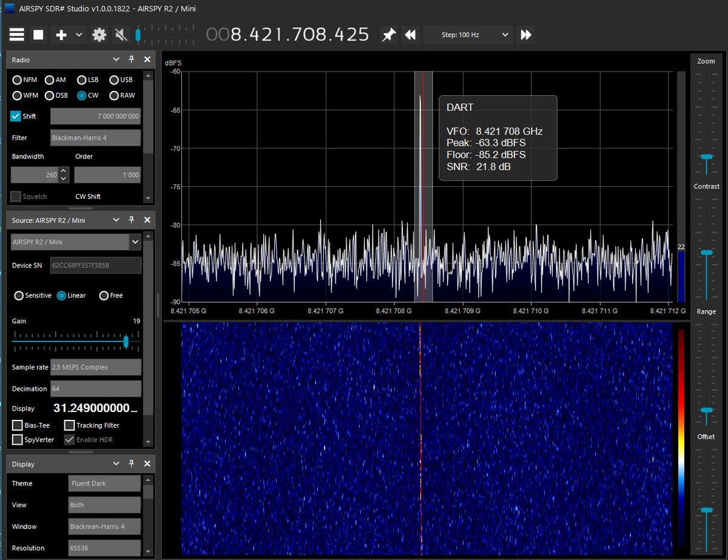
Task: Open the Filter Blackman-Harris 4 dropdown
Action: click(95, 138)
